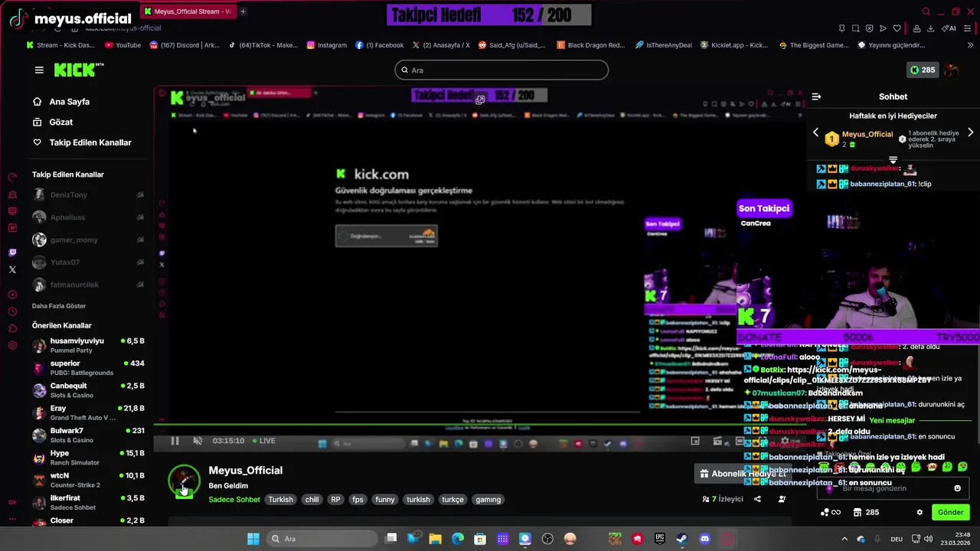
Task: Open X from the browser sidebar
Action: pyautogui.click(x=12, y=269)
